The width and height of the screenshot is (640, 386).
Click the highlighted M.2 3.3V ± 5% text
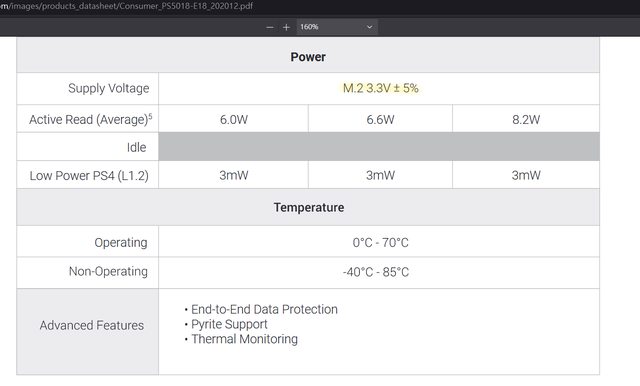tap(380, 88)
